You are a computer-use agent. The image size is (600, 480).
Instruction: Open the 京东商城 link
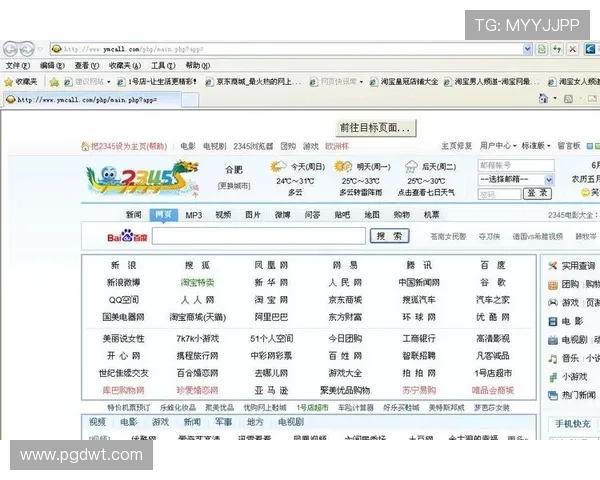[345, 300]
